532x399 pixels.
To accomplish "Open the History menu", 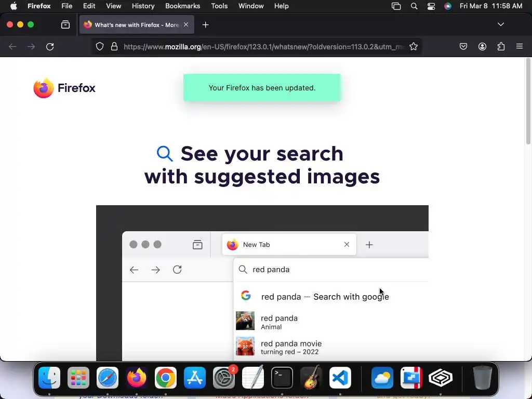I will (143, 6).
